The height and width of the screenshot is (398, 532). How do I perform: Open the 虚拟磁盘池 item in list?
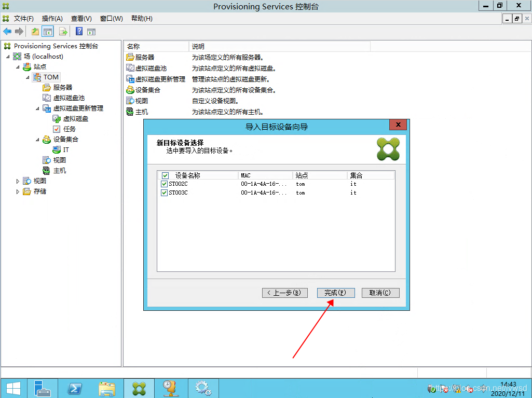click(151, 68)
